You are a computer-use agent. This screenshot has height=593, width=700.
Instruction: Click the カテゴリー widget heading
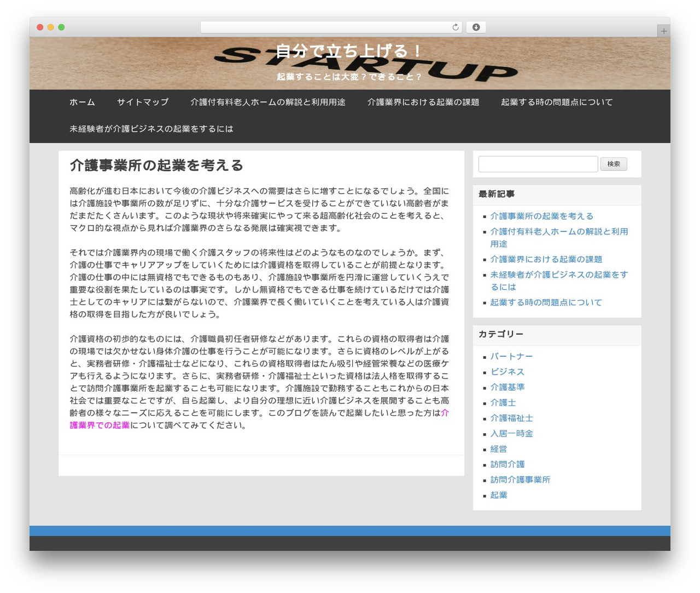coord(500,334)
